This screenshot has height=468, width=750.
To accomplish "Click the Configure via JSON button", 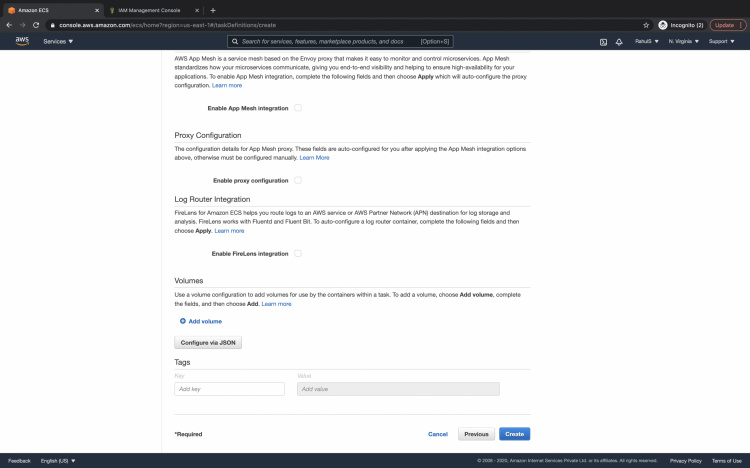I will [x=208, y=342].
